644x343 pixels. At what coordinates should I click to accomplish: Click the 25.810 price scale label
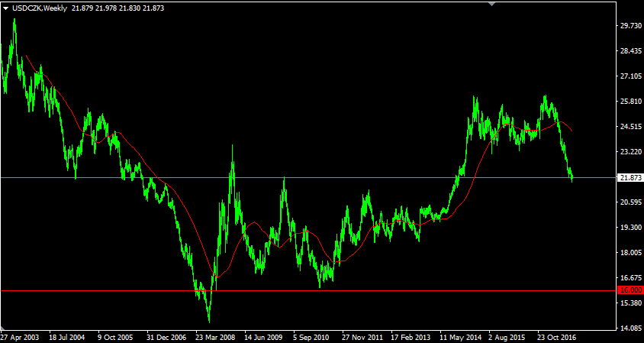coord(630,101)
